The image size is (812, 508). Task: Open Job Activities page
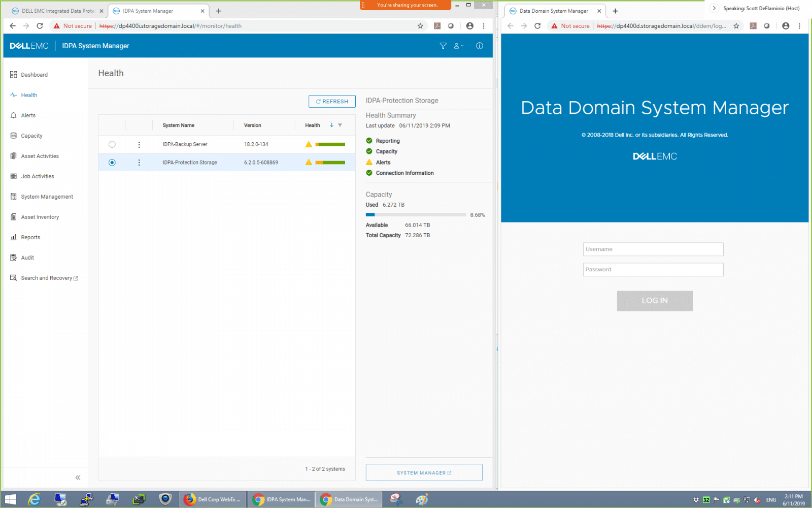[x=32, y=176]
